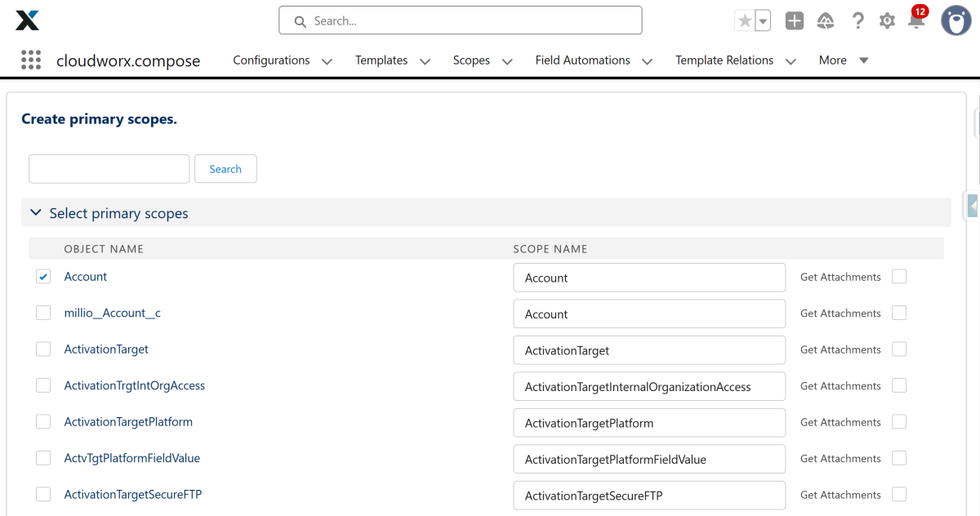The width and height of the screenshot is (980, 516).
Task: Click the Search button
Action: (225, 169)
